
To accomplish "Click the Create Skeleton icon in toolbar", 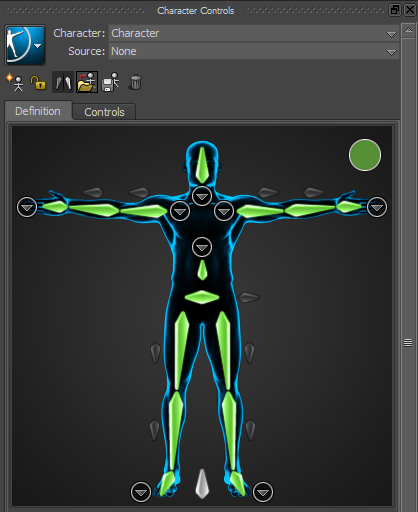I will tap(14, 82).
